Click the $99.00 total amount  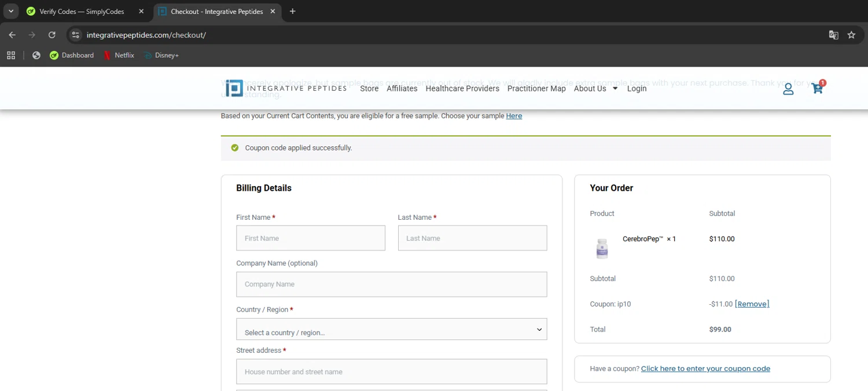[720, 329]
